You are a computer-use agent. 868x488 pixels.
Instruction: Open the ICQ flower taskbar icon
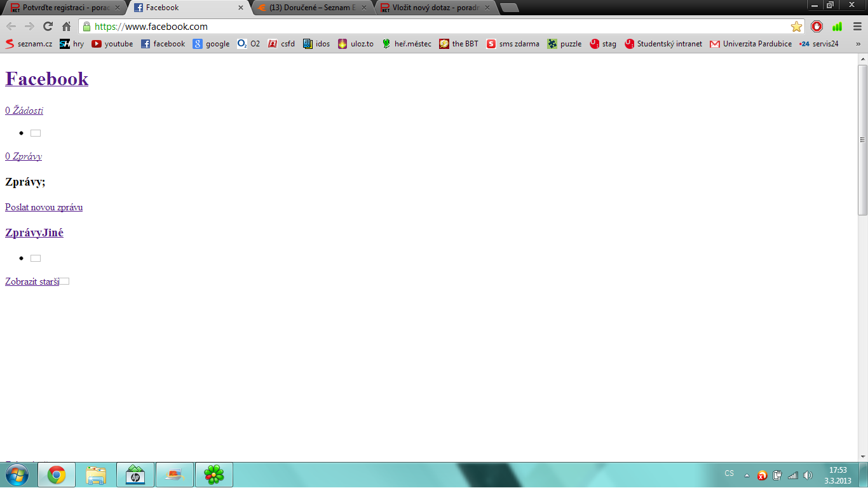point(214,475)
